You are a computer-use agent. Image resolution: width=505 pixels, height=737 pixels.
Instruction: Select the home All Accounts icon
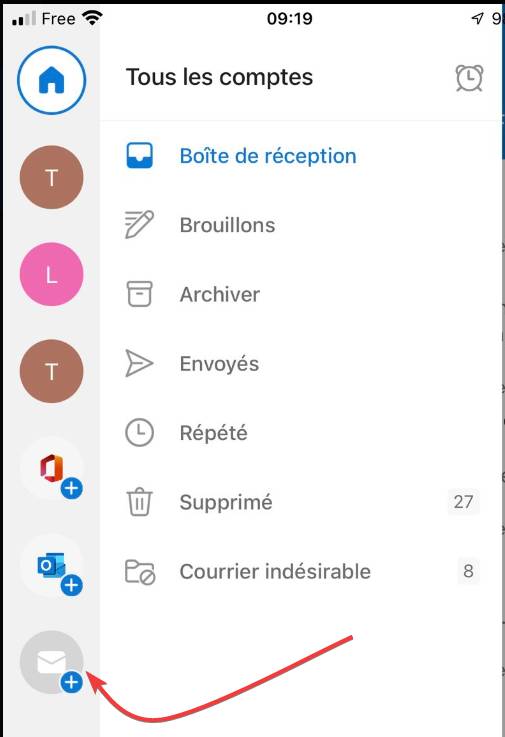point(52,80)
